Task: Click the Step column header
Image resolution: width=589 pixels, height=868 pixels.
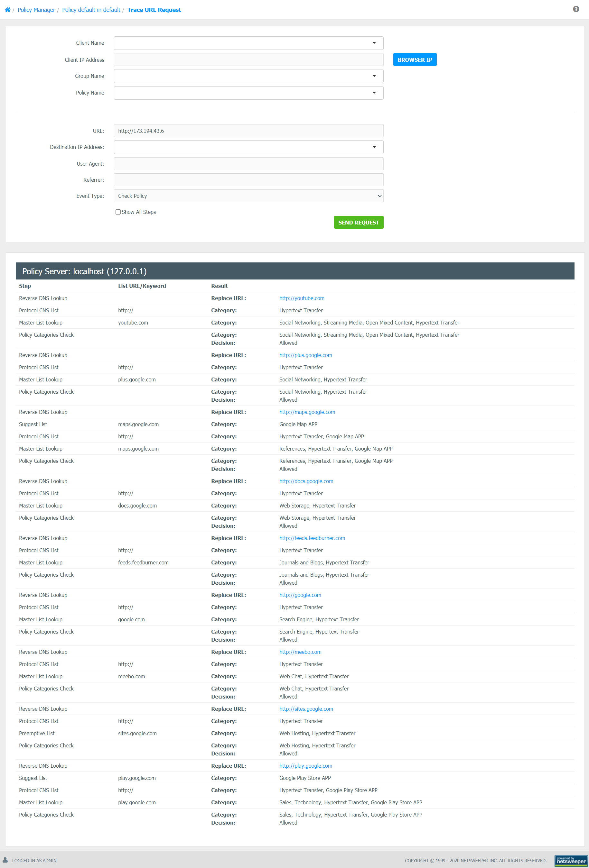Action: [x=25, y=286]
